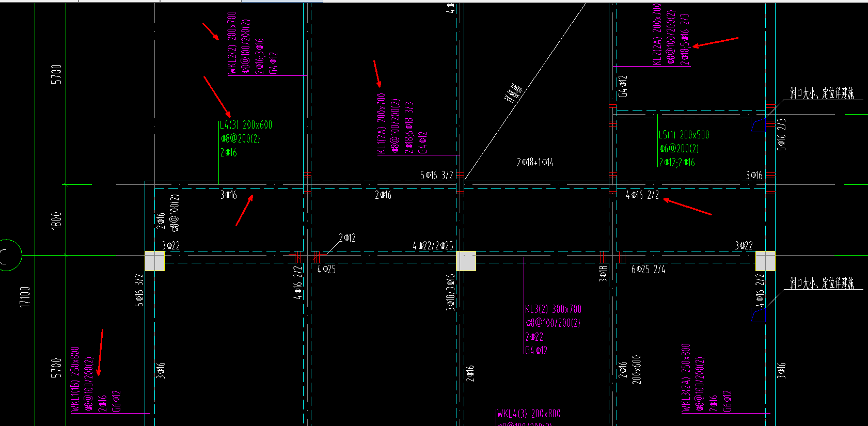Image resolution: width=868 pixels, height=426 pixels.
Task: Click the right gray column square
Action: (x=765, y=261)
